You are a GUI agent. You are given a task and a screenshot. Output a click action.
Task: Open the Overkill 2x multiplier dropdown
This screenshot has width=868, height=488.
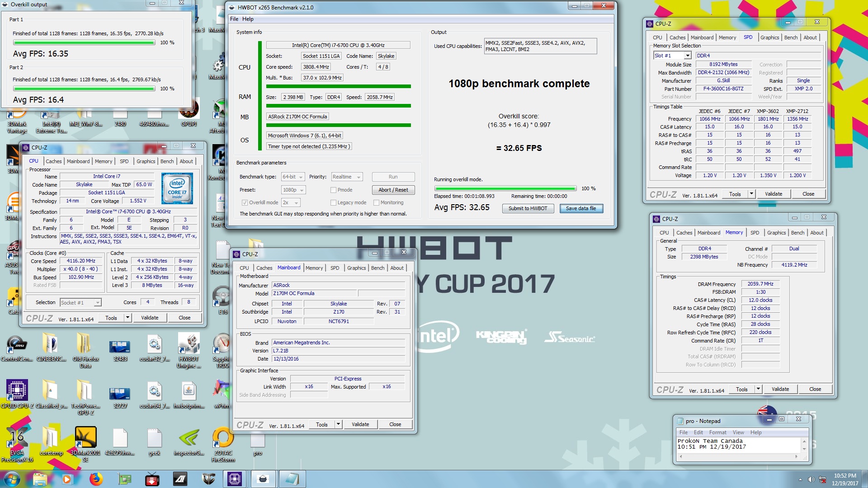(290, 202)
